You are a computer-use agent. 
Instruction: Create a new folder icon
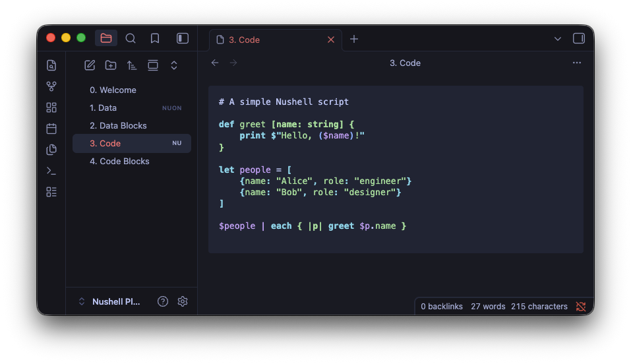tap(111, 65)
